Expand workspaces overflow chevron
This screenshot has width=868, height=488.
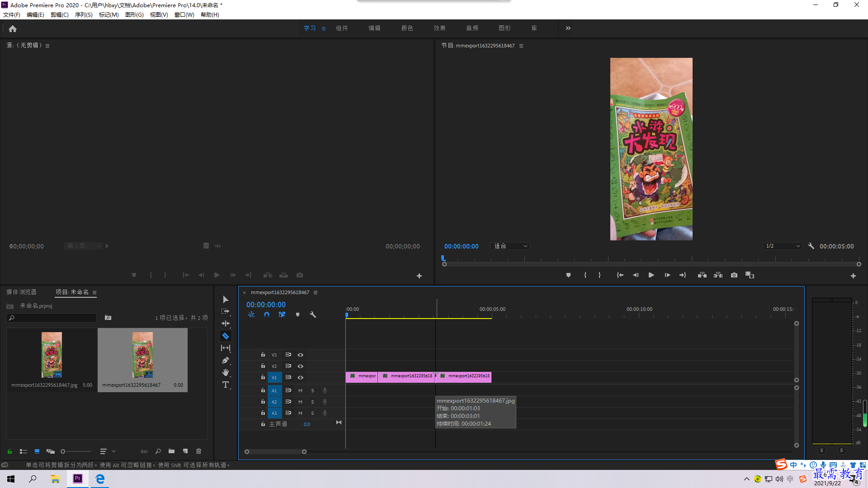[x=568, y=28]
